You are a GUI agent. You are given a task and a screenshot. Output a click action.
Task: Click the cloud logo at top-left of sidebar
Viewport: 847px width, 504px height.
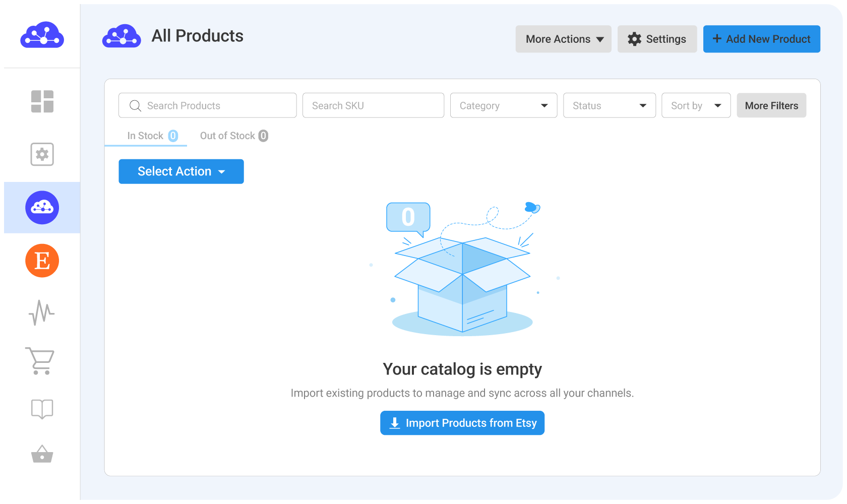(42, 35)
